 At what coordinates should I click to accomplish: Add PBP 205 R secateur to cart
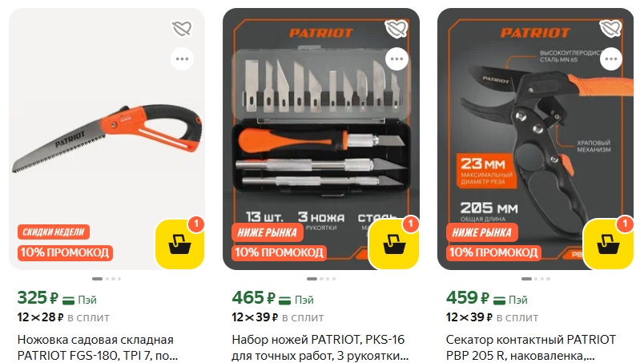point(609,244)
